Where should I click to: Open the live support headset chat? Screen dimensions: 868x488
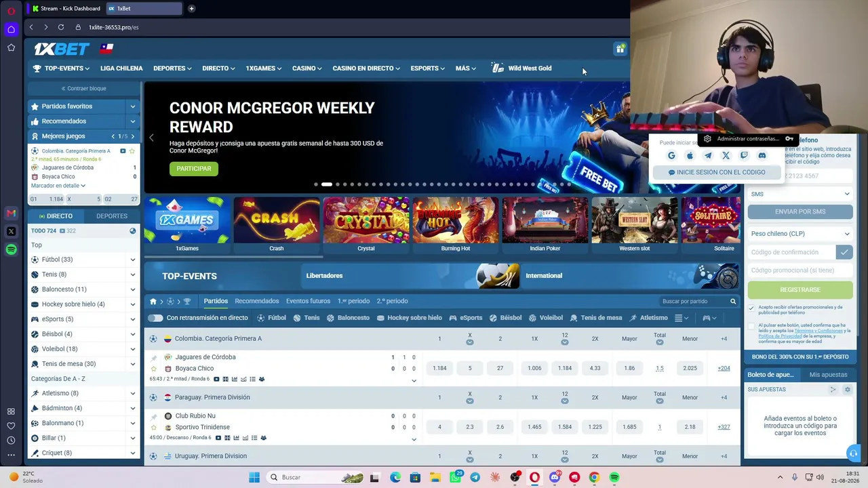click(x=853, y=452)
